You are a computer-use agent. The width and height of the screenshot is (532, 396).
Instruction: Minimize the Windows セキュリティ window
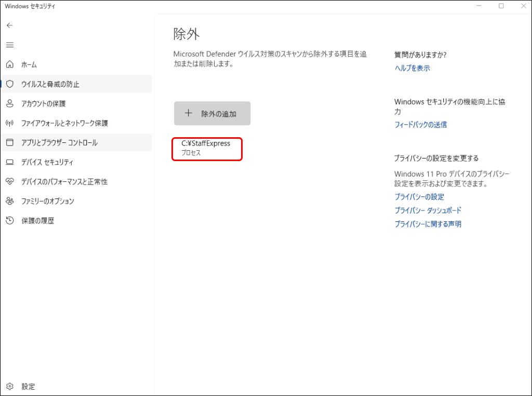click(x=478, y=6)
